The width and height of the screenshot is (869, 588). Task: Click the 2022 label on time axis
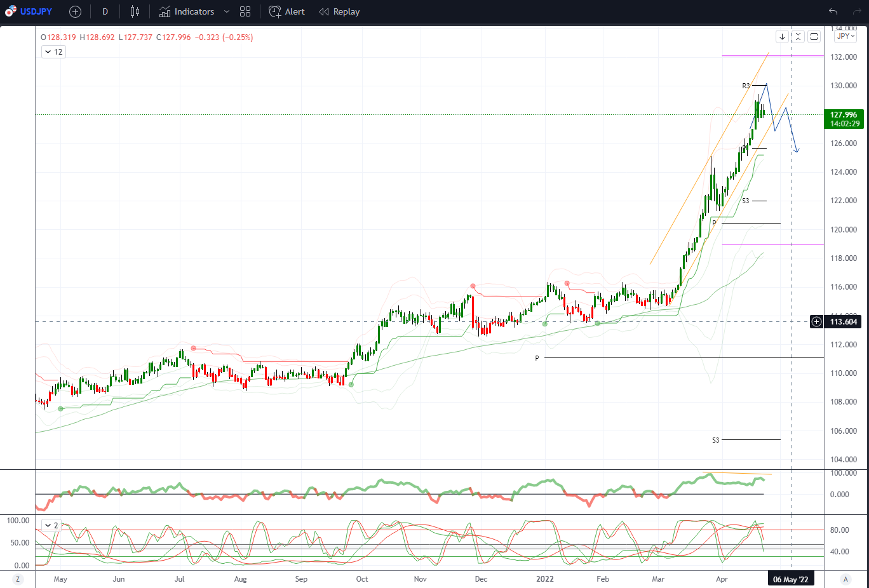545,579
